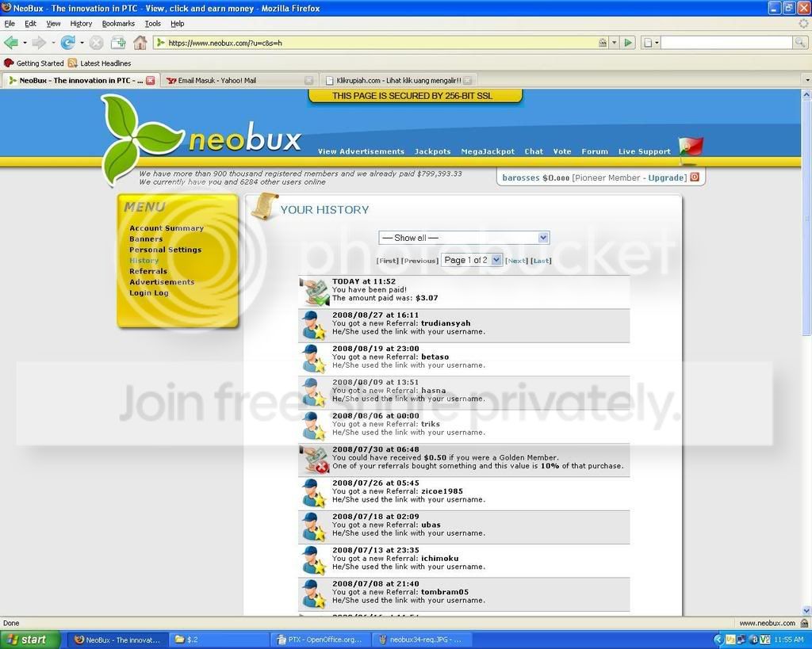Viewport: 812px width, 649px height.
Task: Click the Stop loading icon
Action: tap(96, 43)
